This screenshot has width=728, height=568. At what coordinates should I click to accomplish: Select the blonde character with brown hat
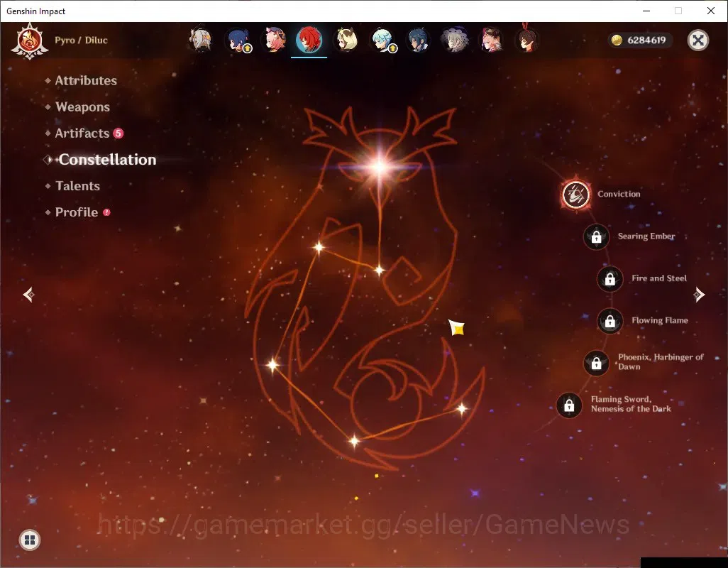tap(346, 40)
